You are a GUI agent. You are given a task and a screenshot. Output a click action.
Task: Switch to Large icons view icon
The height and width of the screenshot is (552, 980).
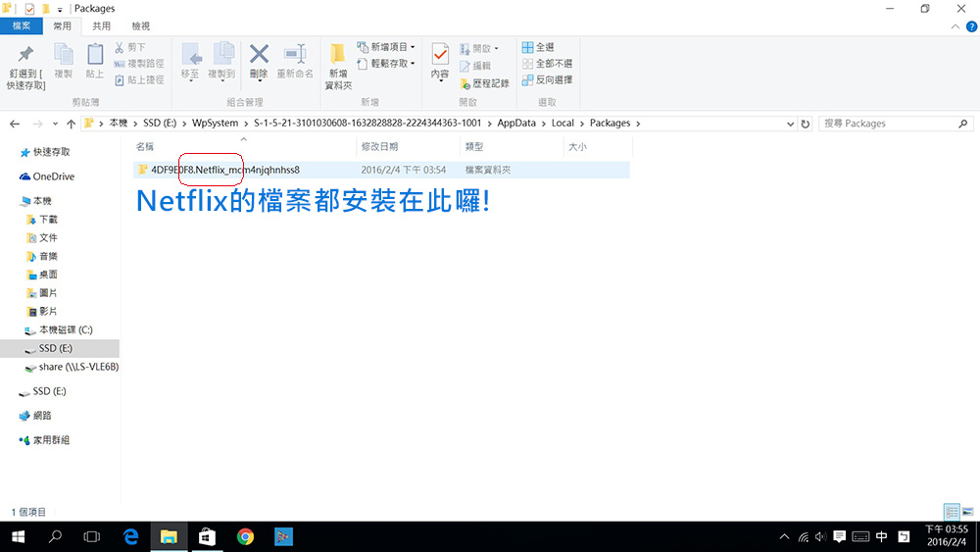[x=968, y=512]
